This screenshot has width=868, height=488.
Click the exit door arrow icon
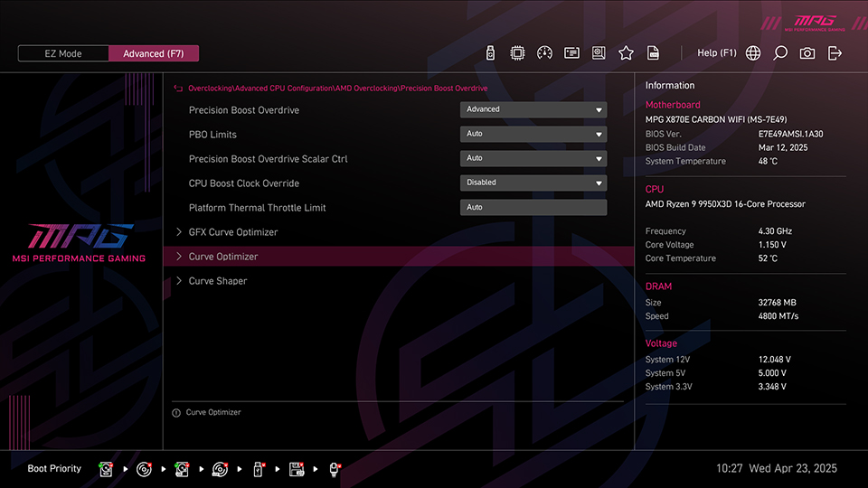(835, 53)
